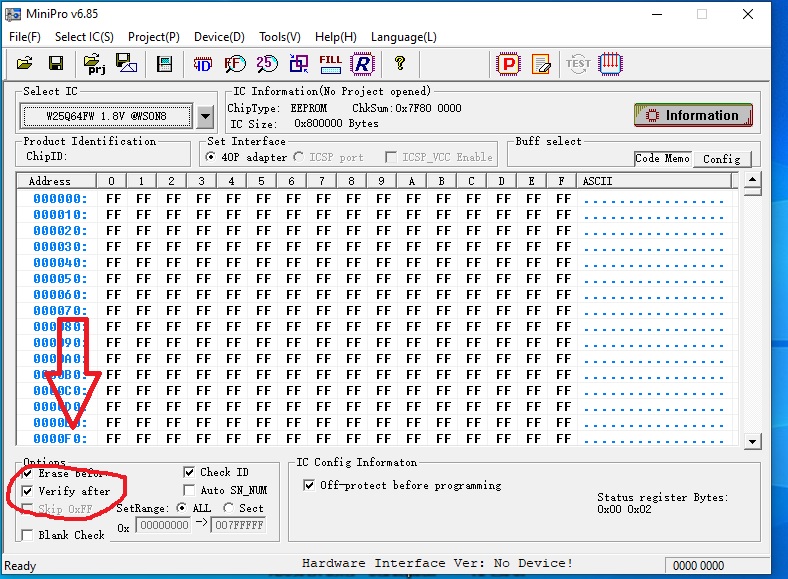
Task: Click the ID chip toolbar icon
Action: (203, 64)
